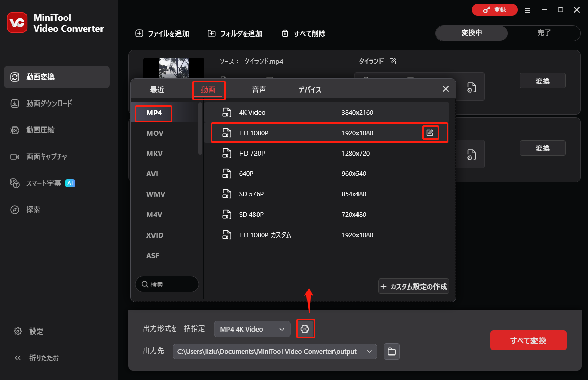Click the すべて変換 convert all button
The height and width of the screenshot is (380, 588).
pos(528,340)
